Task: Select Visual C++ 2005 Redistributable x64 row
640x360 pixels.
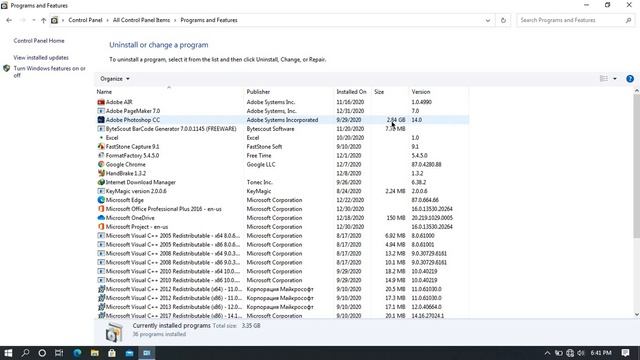Action: click(x=282, y=236)
